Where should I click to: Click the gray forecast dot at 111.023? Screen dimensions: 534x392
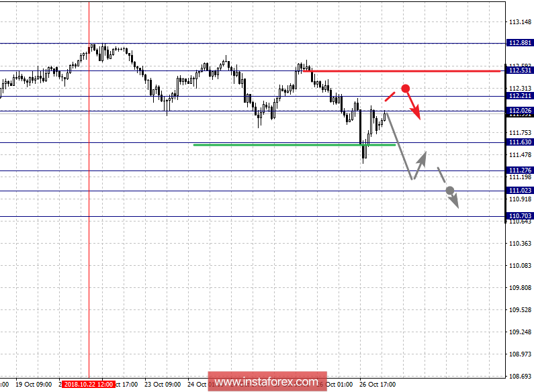click(x=450, y=190)
